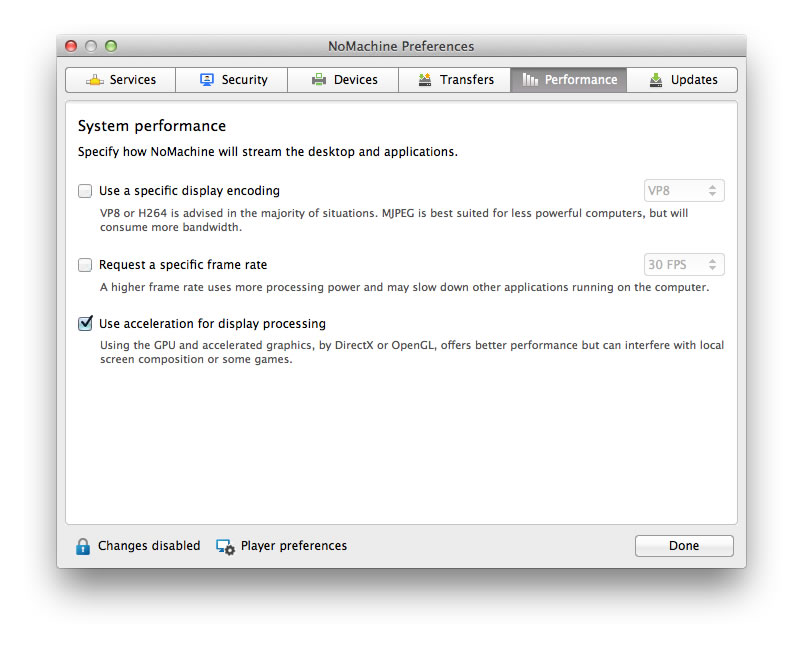
Task: Zoom the window with green button
Action: click(111, 46)
